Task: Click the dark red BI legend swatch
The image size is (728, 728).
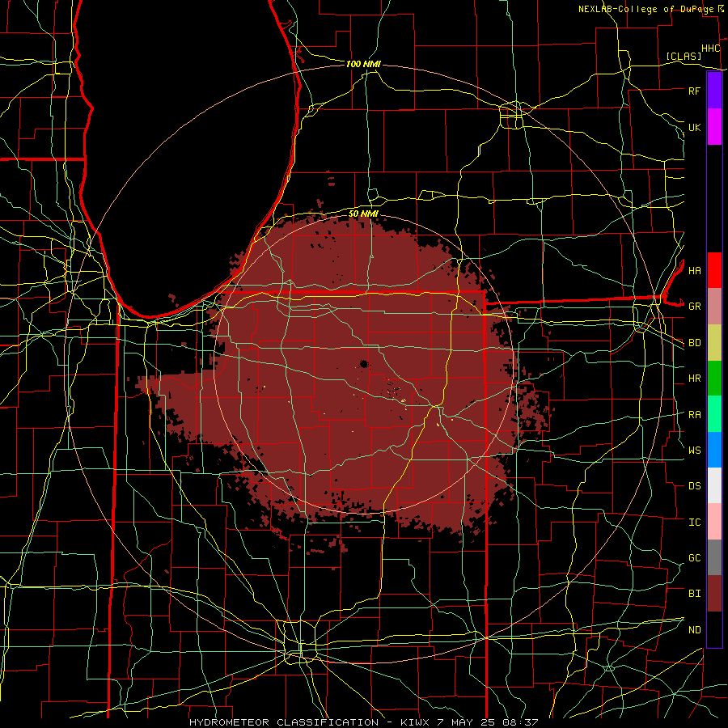Action: [x=714, y=594]
